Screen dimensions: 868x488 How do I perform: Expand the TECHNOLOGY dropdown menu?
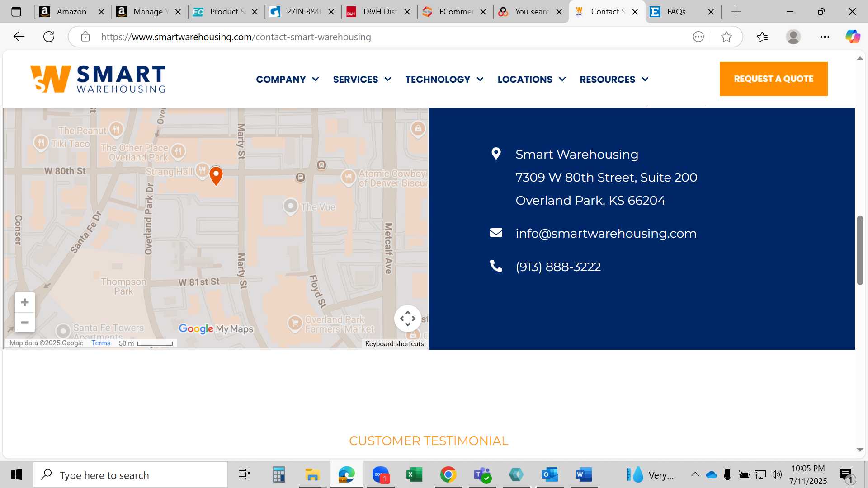(444, 80)
